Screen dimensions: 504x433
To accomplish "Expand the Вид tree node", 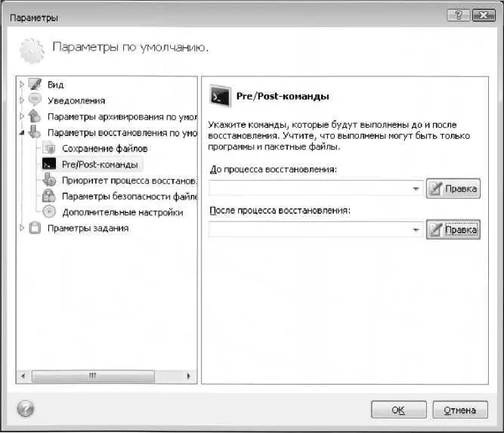I will [22, 84].
